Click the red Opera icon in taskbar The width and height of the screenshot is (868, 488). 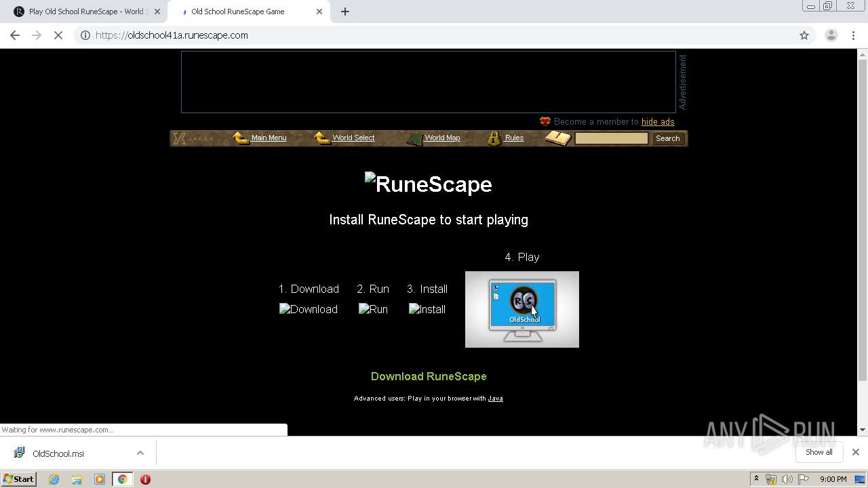pyautogui.click(x=145, y=479)
